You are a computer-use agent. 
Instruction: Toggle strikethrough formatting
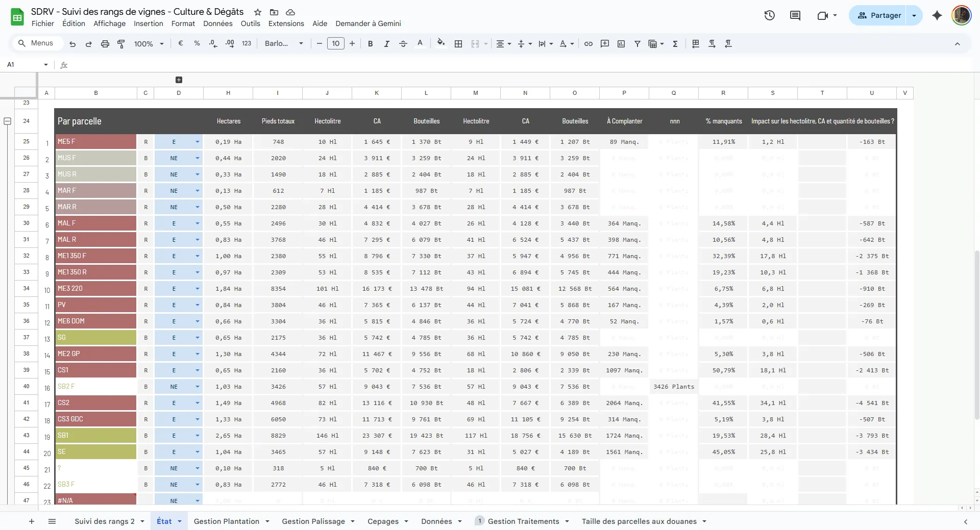click(403, 44)
